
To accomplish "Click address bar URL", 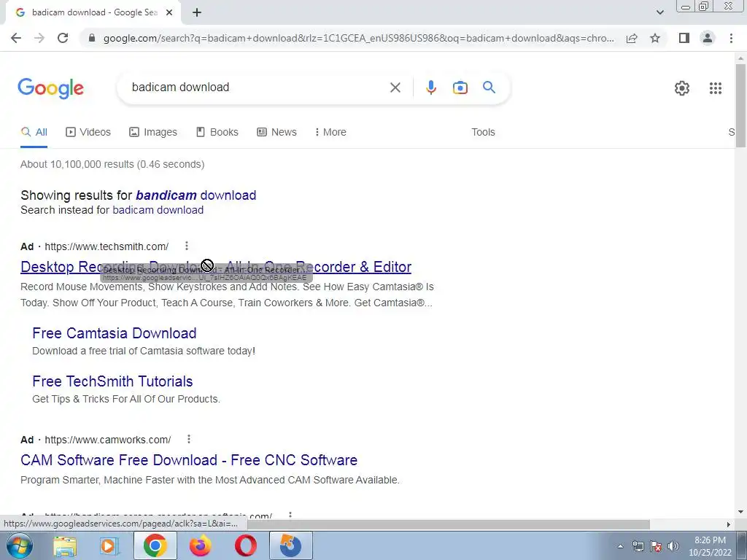I will tap(358, 38).
